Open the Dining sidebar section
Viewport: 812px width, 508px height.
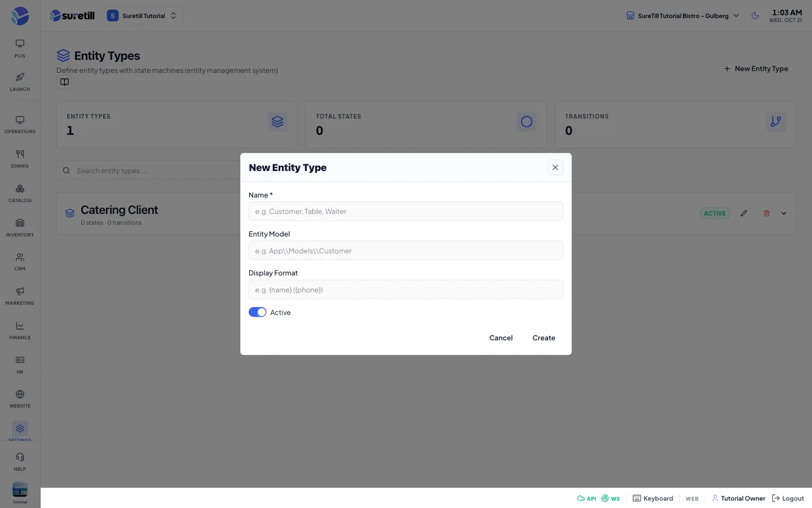(20, 159)
